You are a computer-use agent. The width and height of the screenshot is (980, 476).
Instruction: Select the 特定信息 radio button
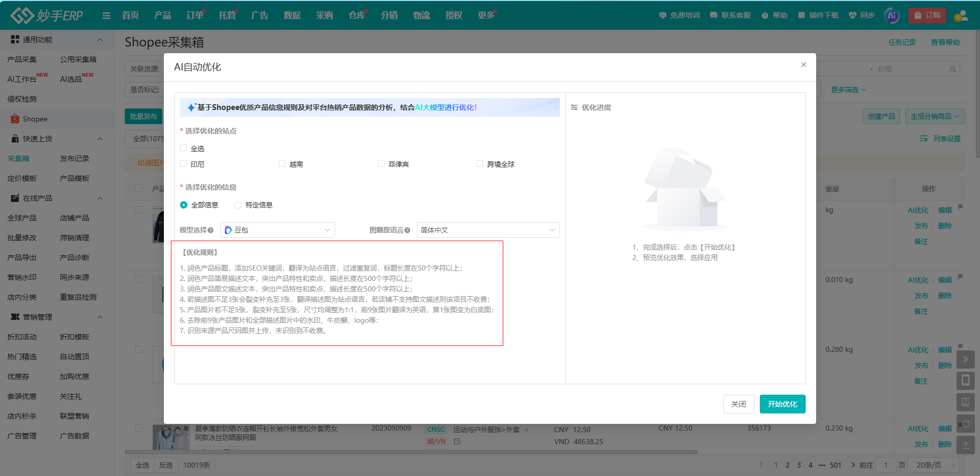[238, 205]
